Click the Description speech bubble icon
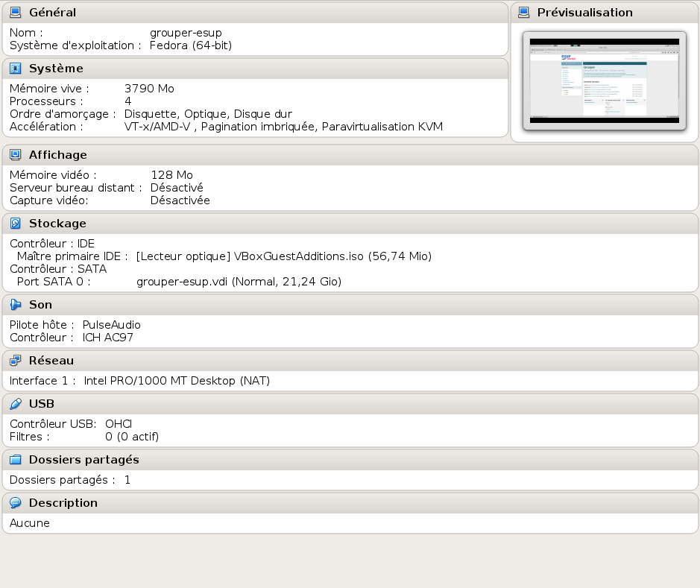The width and height of the screenshot is (700, 588). 15,503
